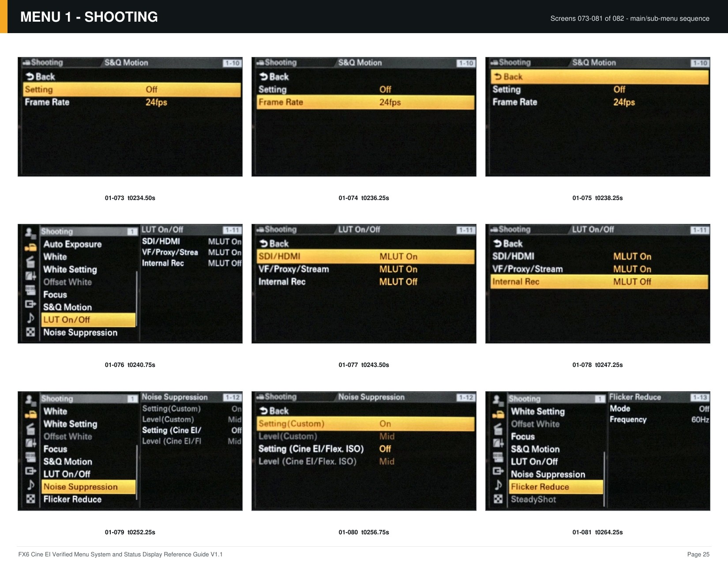Click Back in screen 01-074

pyautogui.click(x=274, y=77)
